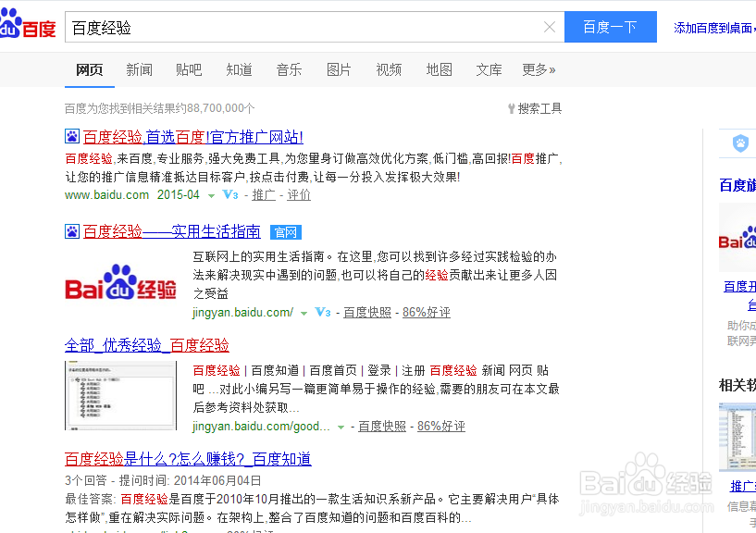Click the URL text www.baidu.com
Viewport: 756px width, 533px height.
pos(107,195)
